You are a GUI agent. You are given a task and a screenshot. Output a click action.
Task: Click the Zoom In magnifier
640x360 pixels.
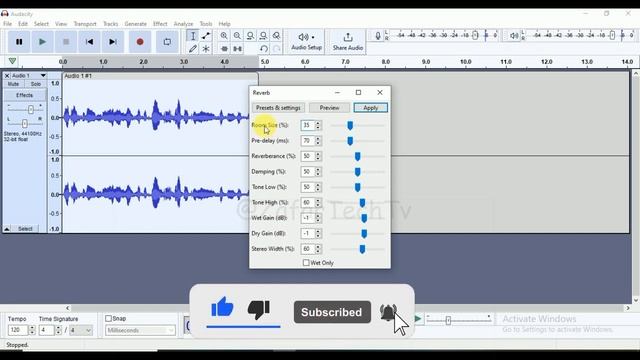224,36
